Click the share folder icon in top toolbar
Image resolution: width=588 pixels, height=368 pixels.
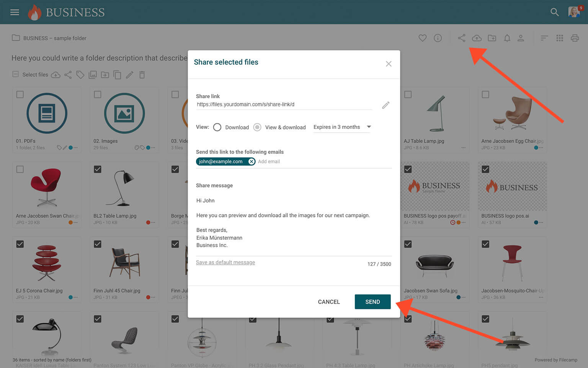point(462,38)
